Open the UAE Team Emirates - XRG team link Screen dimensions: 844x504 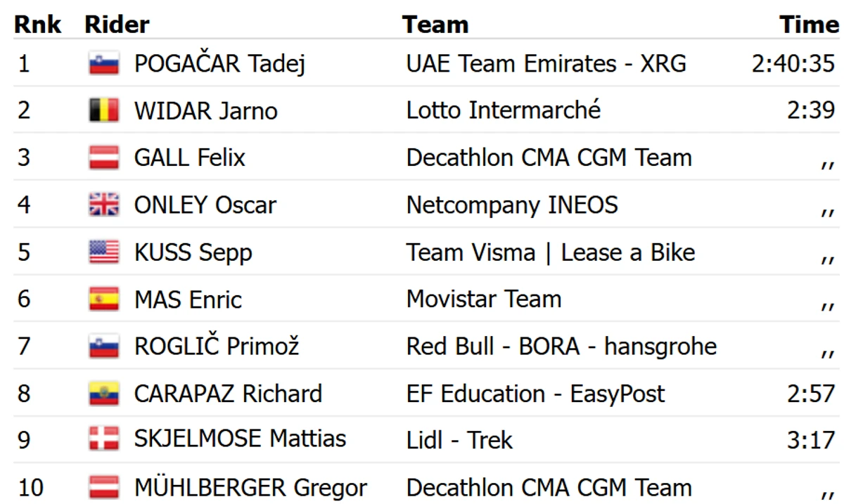pyautogui.click(x=546, y=63)
